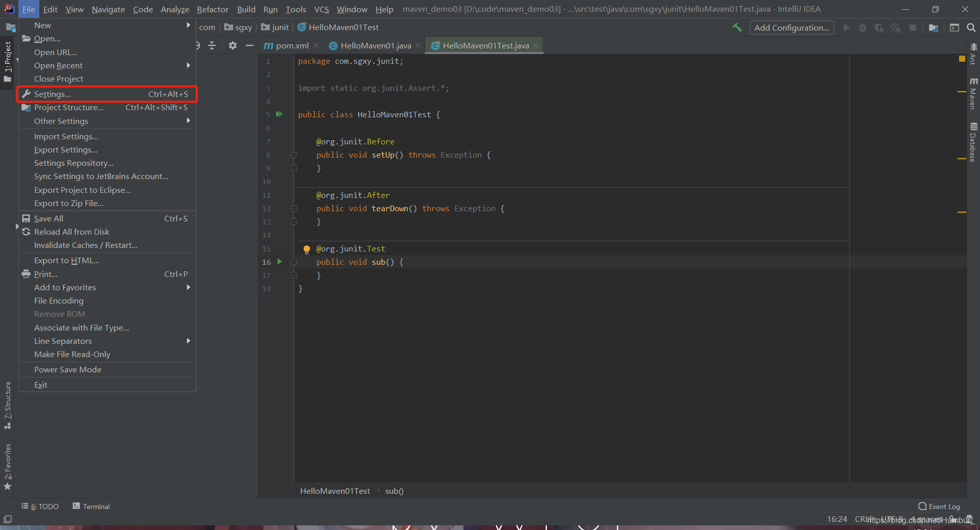The width and height of the screenshot is (980, 530).
Task: Open the Terminal tool window
Action: point(91,506)
